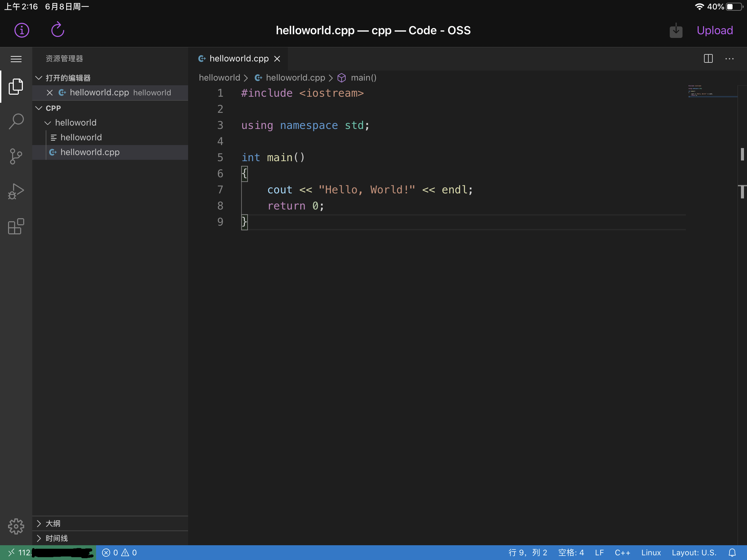Viewport: 747px width, 560px height.
Task: Open the Search view icon
Action: (16, 121)
